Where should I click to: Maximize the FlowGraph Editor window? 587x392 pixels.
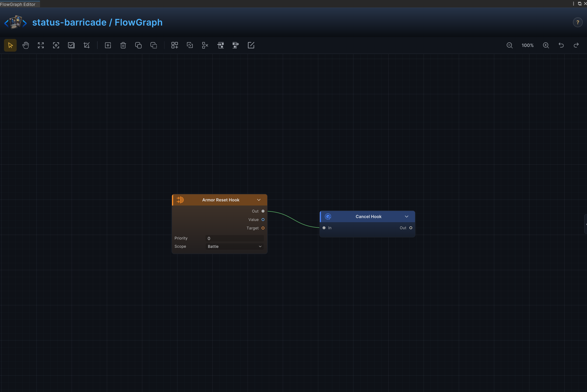[579, 4]
